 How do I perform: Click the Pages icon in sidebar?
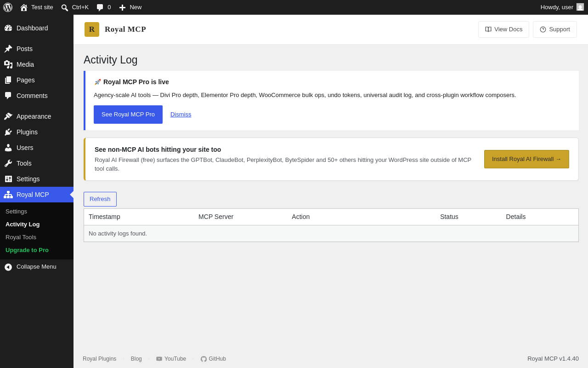[8, 80]
